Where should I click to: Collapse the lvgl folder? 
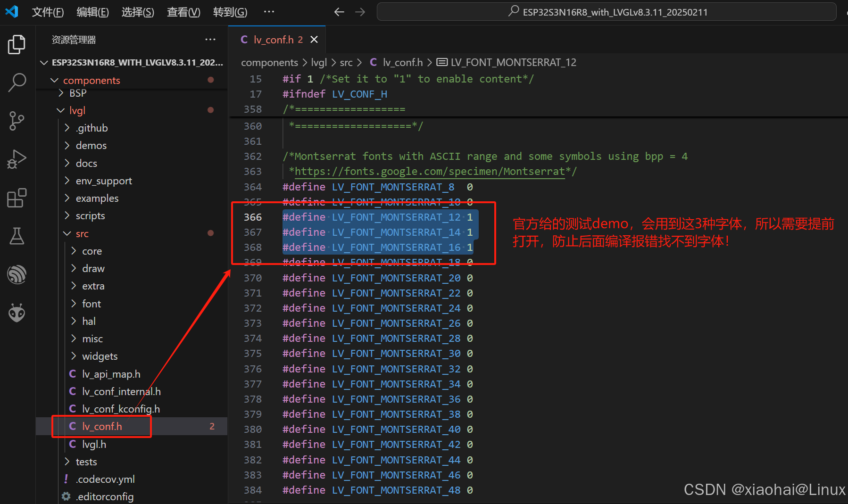click(x=132, y=110)
